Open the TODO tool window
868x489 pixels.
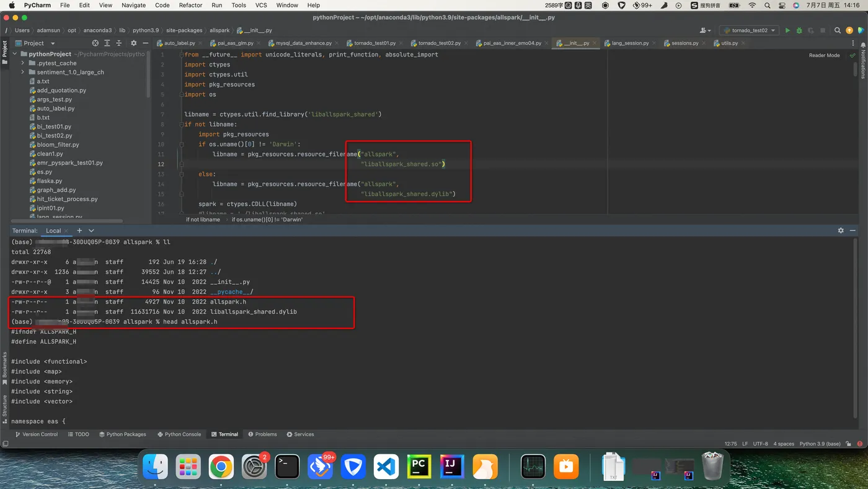pos(79,434)
